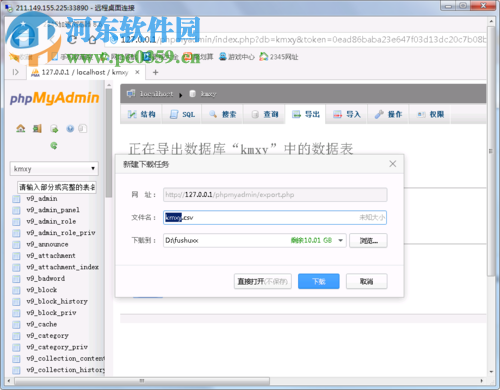The image size is (500, 390).
Task: Open the query window icon in sidebar
Action: (x=54, y=129)
